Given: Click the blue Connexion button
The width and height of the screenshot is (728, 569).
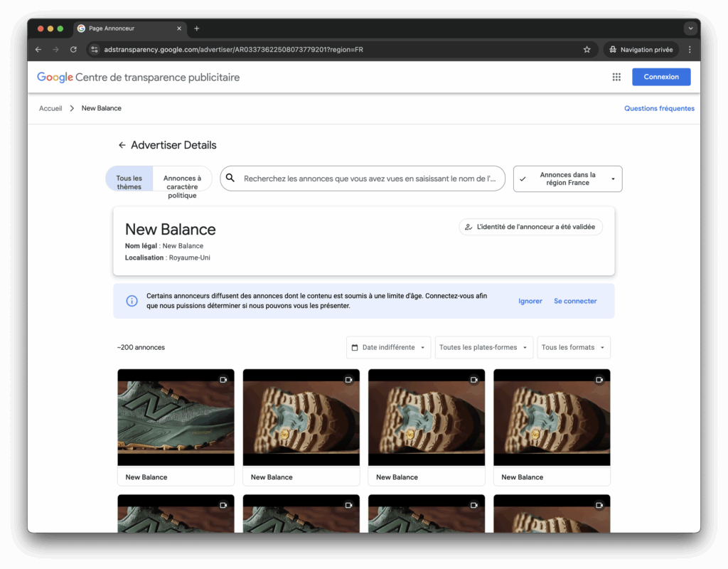Looking at the screenshot, I should 660,77.
